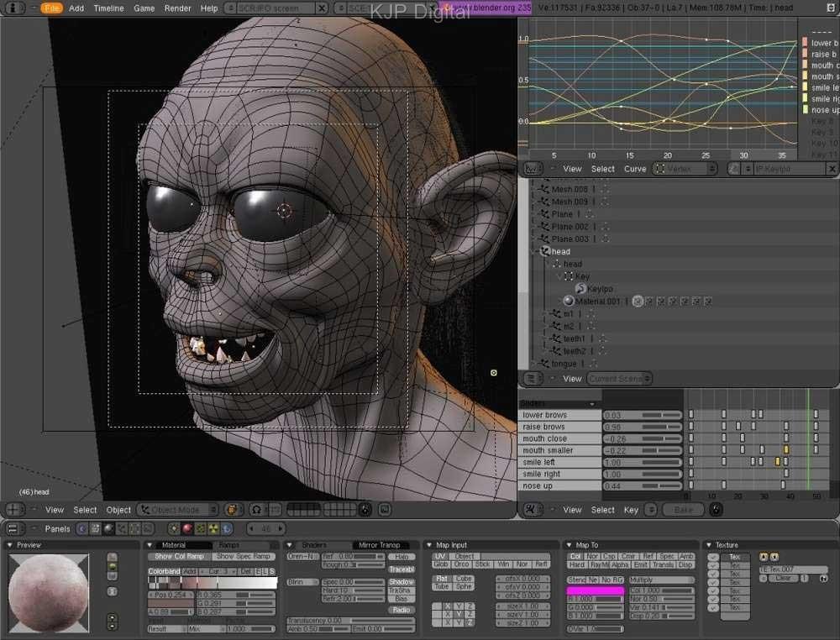Click the Lamp buttons icon

click(174, 528)
